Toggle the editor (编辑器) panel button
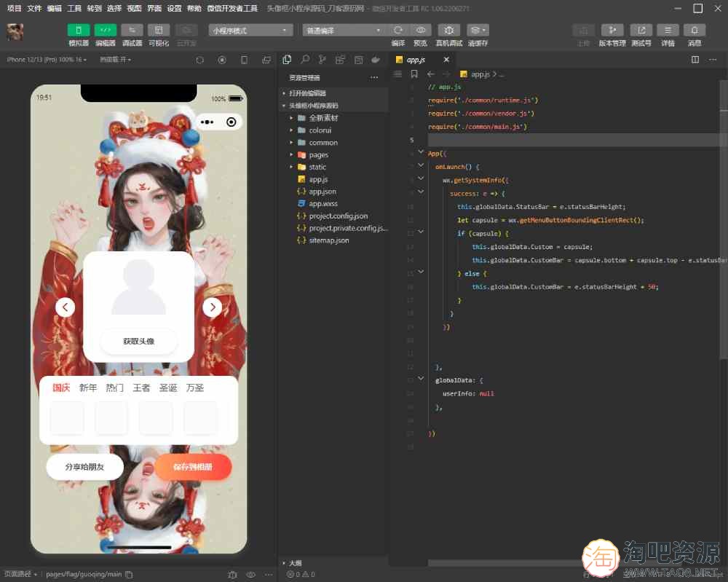The image size is (728, 582). tap(106, 30)
